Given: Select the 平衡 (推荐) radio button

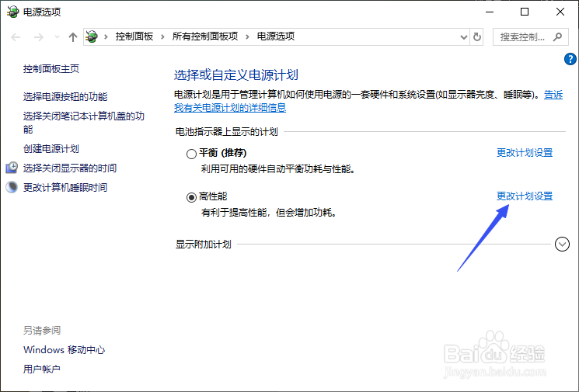Looking at the screenshot, I should tap(191, 154).
